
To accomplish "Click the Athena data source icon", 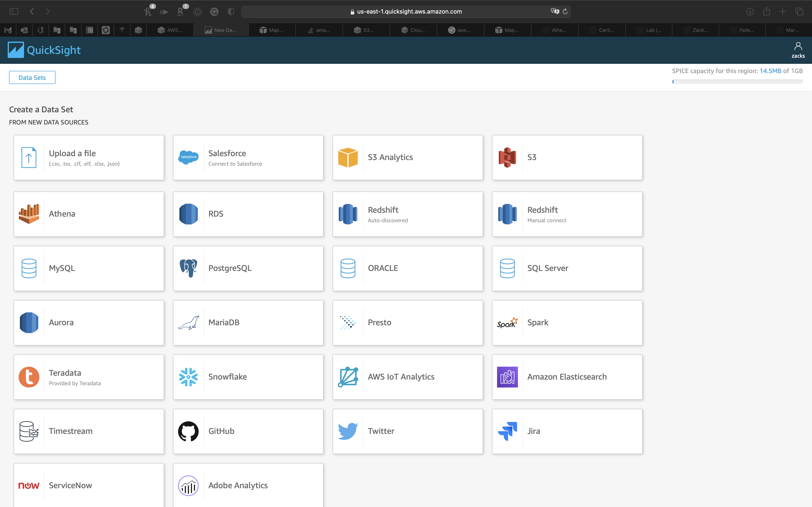I will pyautogui.click(x=29, y=214).
